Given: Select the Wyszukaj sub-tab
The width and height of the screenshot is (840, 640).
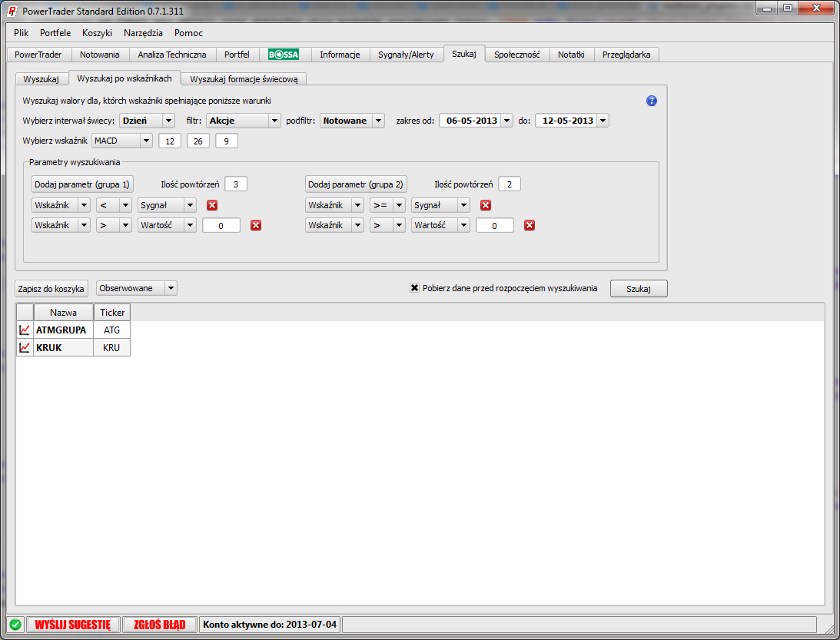Looking at the screenshot, I should (x=42, y=78).
